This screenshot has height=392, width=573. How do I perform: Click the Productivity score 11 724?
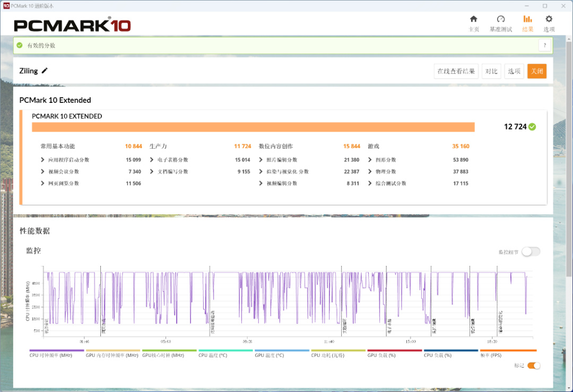point(242,146)
